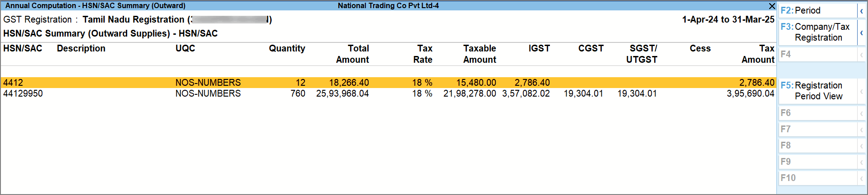Viewport: 868px width, 195px height.
Task: Close the HSN/SAC Summary report window
Action: click(771, 6)
